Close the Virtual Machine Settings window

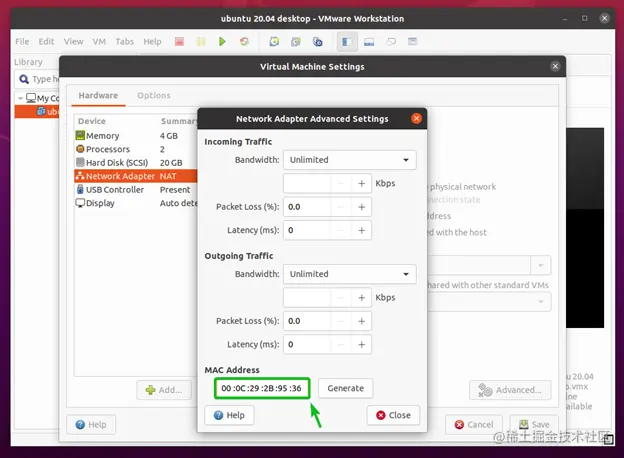point(556,66)
